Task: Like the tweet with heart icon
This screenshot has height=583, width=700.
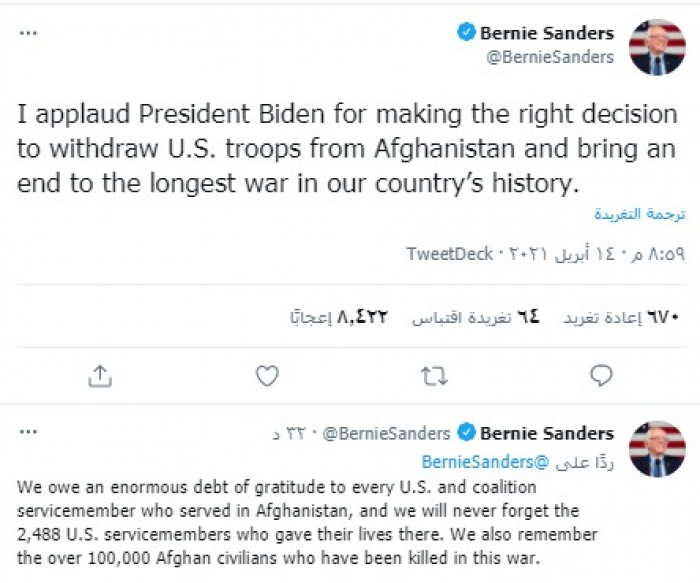Action: [266, 375]
